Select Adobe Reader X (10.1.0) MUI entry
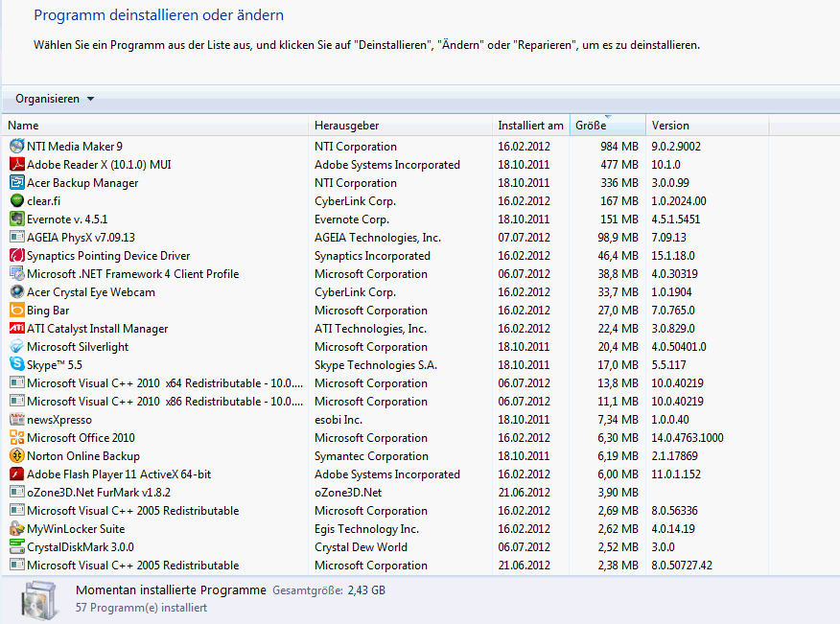The image size is (840, 624). click(99, 165)
